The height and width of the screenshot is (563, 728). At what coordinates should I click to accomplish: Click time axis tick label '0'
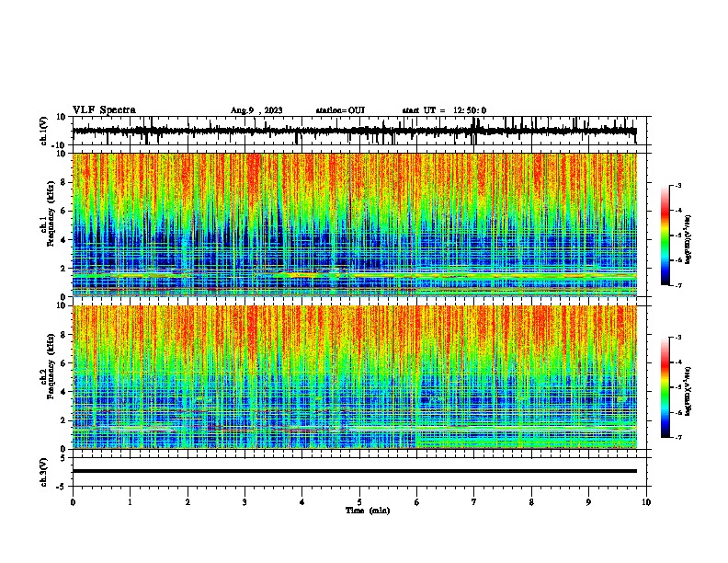pyautogui.click(x=73, y=502)
